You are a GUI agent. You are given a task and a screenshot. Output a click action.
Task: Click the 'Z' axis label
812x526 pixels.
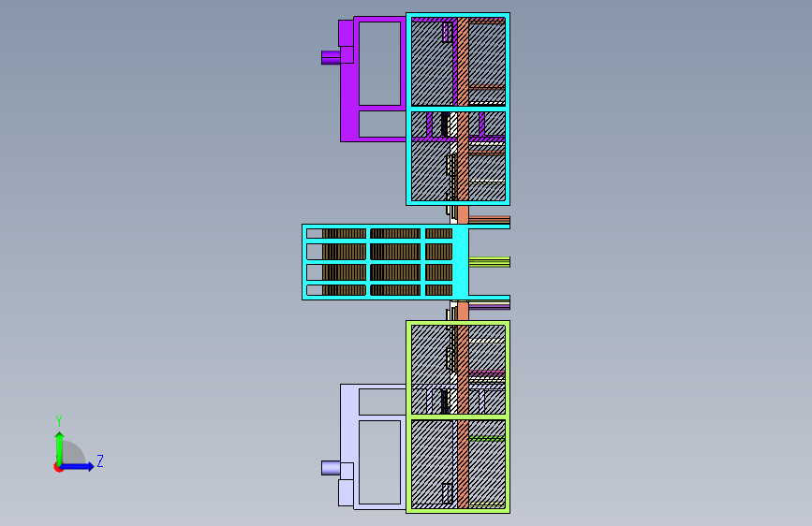pos(100,460)
